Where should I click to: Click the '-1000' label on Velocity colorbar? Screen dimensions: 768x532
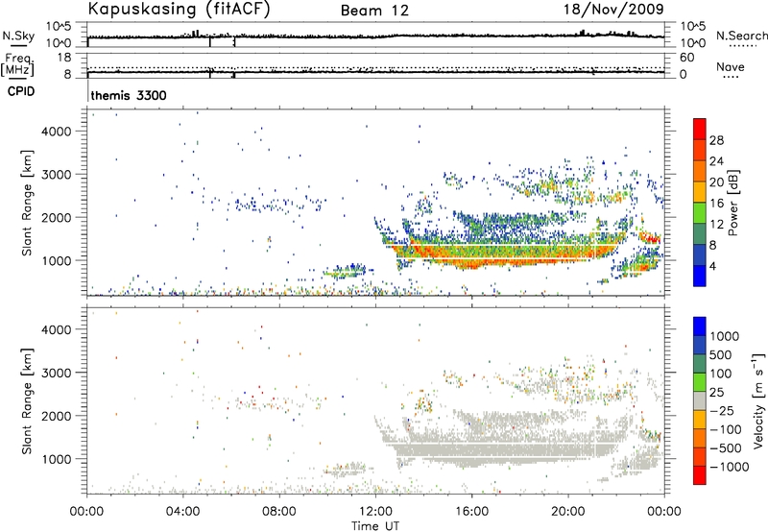pyautogui.click(x=730, y=467)
